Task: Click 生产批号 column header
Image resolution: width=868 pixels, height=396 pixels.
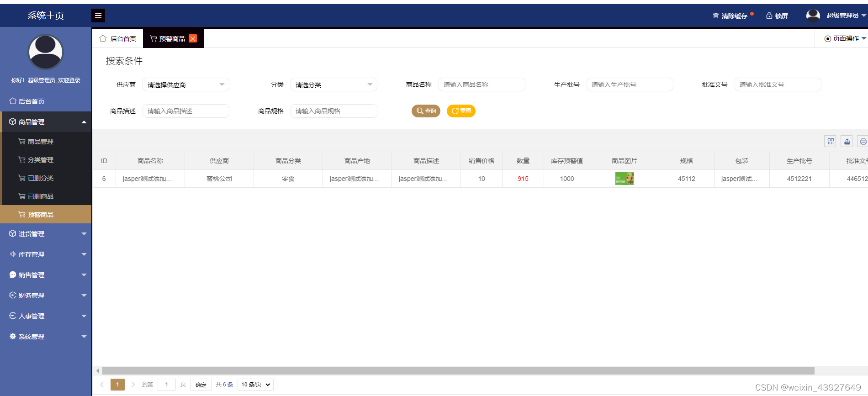Action: click(x=799, y=161)
